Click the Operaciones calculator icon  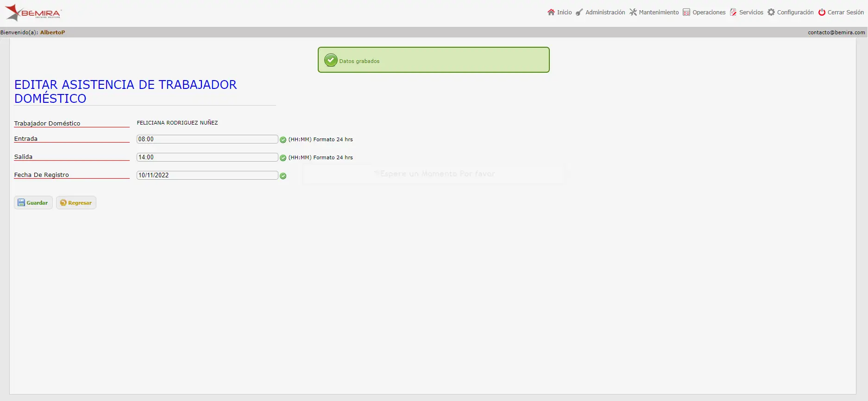pos(686,13)
